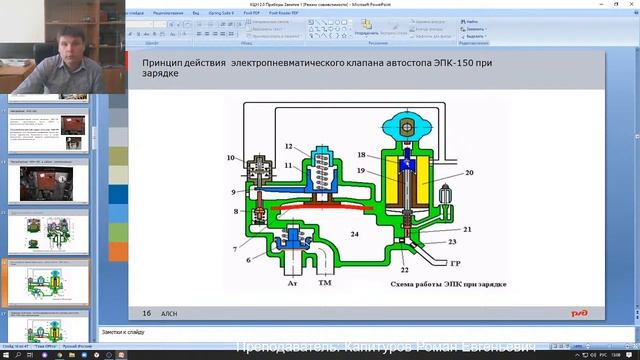Open File Explorer from the taskbar

point(72,355)
